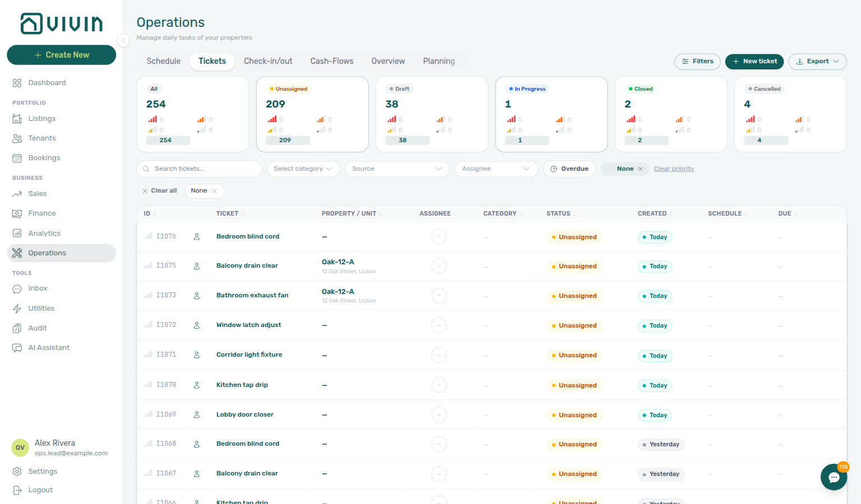
Task: Click Logout in the sidebar
Action: tap(40, 490)
